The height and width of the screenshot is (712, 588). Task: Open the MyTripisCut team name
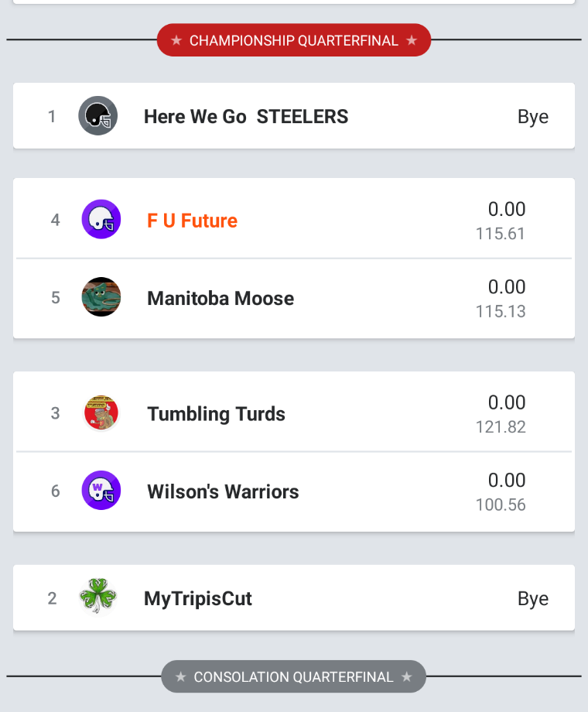pos(197,598)
